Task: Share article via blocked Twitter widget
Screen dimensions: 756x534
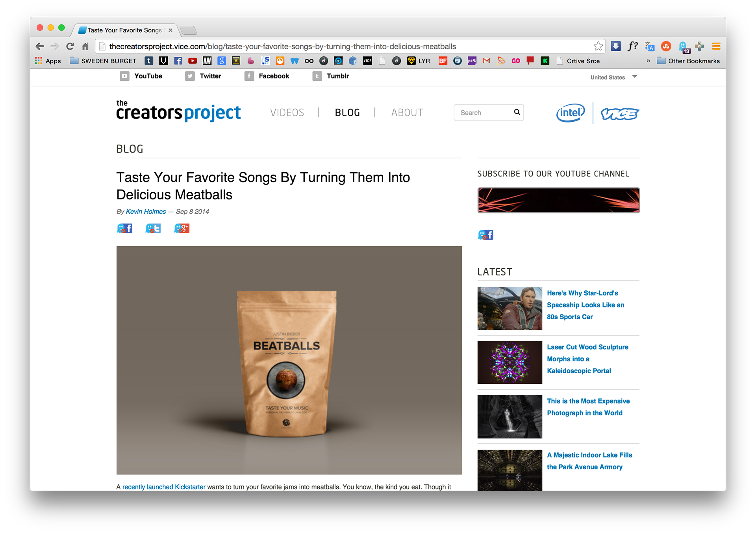Action: [x=153, y=228]
